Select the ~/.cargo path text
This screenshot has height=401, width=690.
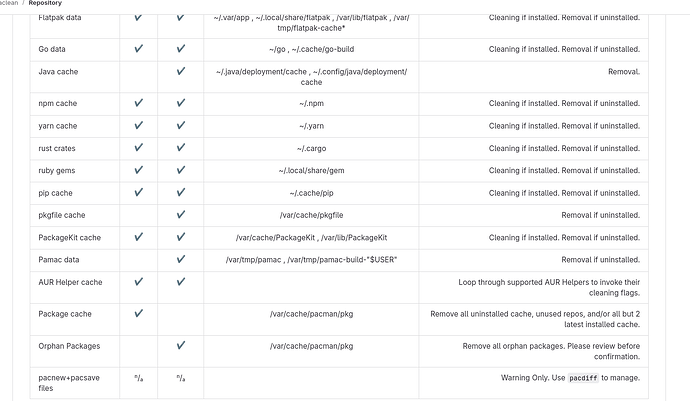pos(312,148)
